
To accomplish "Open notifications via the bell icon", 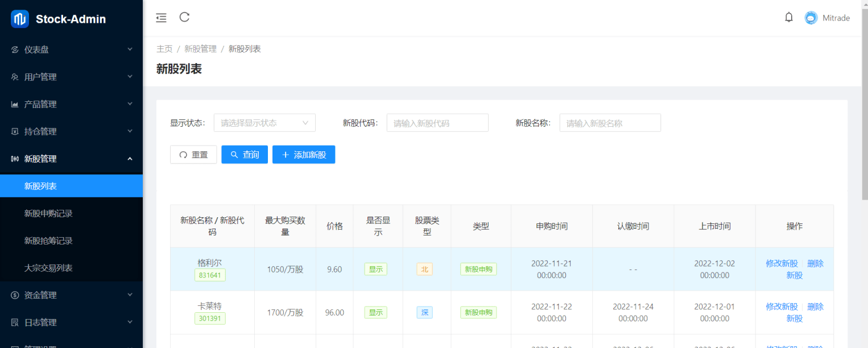I will (789, 16).
